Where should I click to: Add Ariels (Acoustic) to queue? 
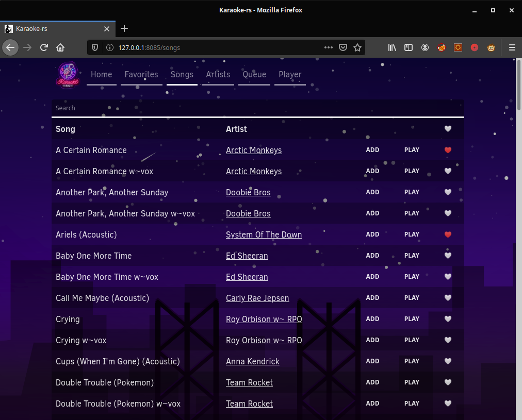372,234
